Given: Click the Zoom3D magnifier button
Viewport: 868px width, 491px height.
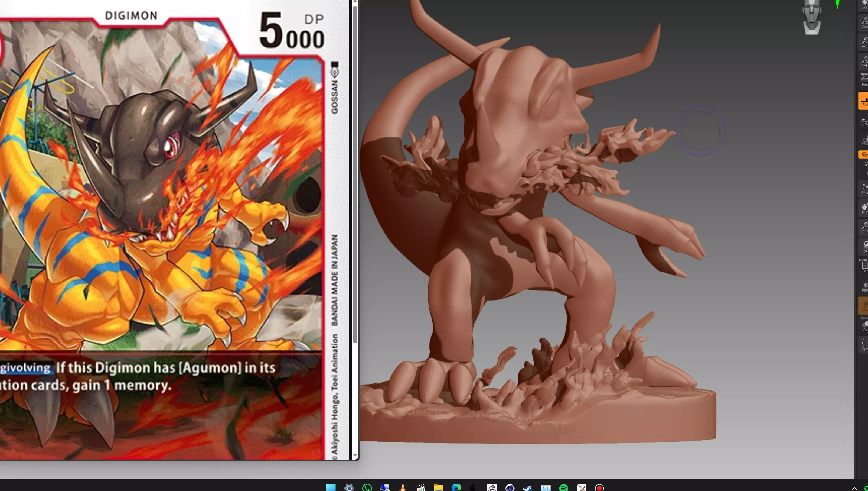Looking at the screenshot, I should tap(864, 227).
